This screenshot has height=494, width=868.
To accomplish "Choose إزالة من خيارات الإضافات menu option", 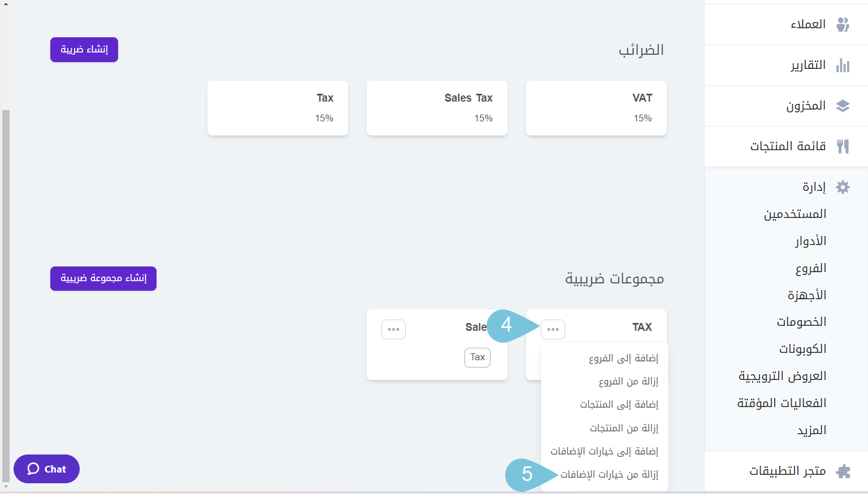I will [607, 474].
